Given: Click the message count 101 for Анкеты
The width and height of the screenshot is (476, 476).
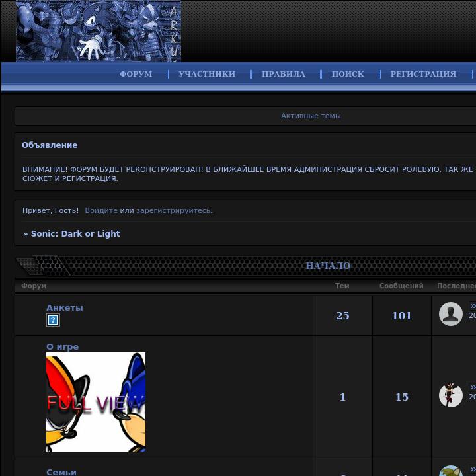Looking at the screenshot, I should point(402,316).
